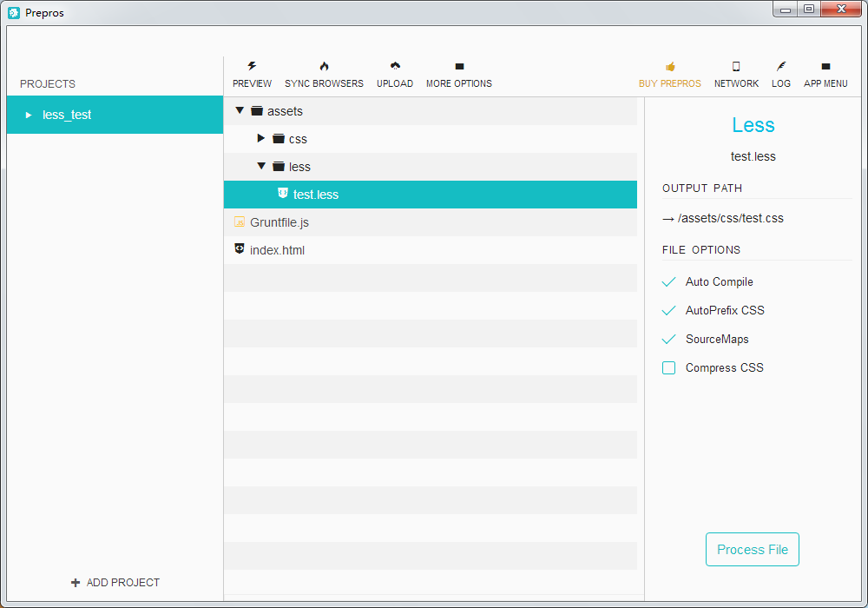This screenshot has height=608, width=868.
Task: Select the test.less file row
Action: point(431,195)
